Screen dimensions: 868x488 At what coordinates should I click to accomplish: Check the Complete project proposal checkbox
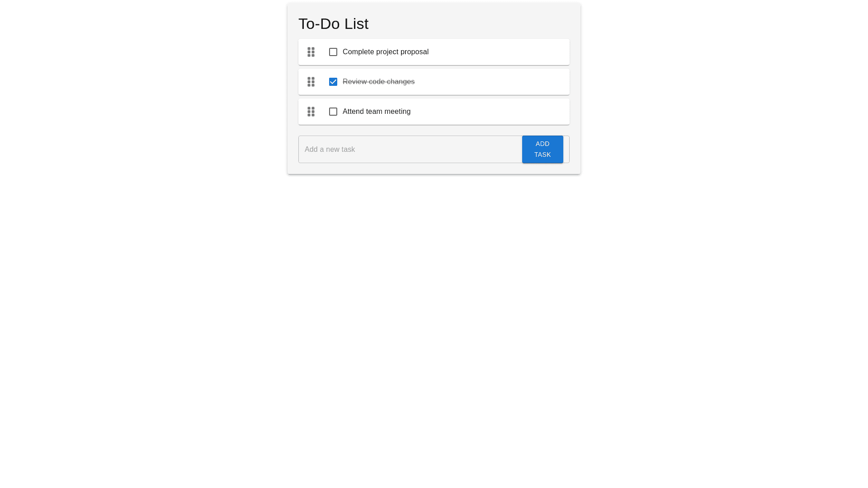coord(333,52)
